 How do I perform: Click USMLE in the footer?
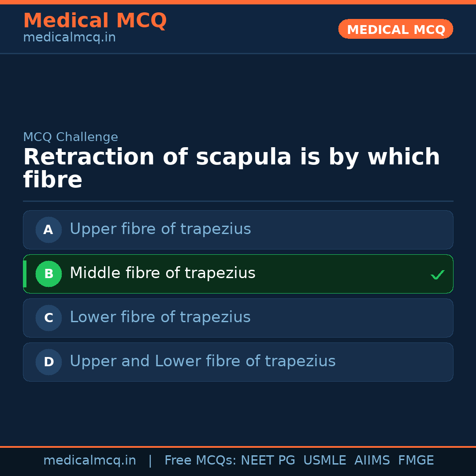pyautogui.click(x=324, y=461)
